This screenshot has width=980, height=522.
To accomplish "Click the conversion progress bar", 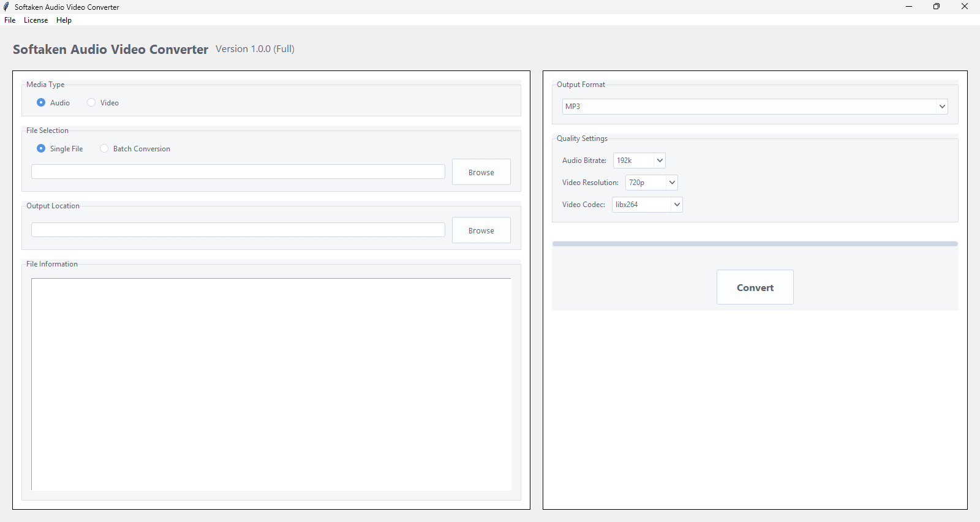I will 755,244.
